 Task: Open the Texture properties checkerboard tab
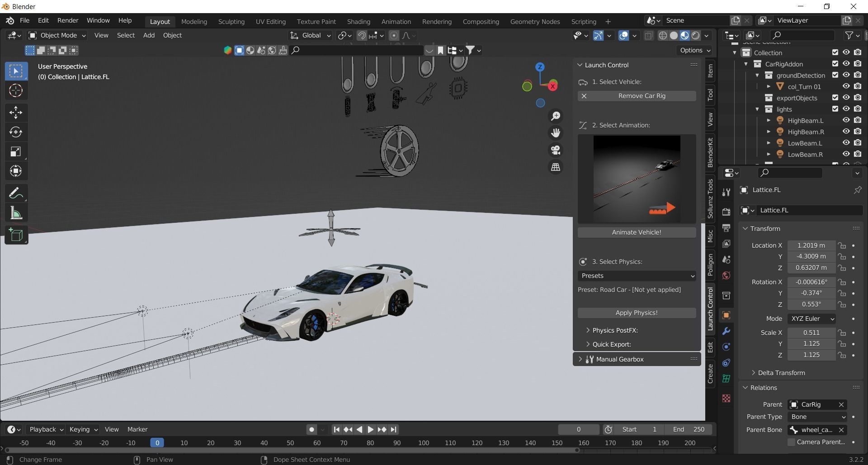click(726, 398)
